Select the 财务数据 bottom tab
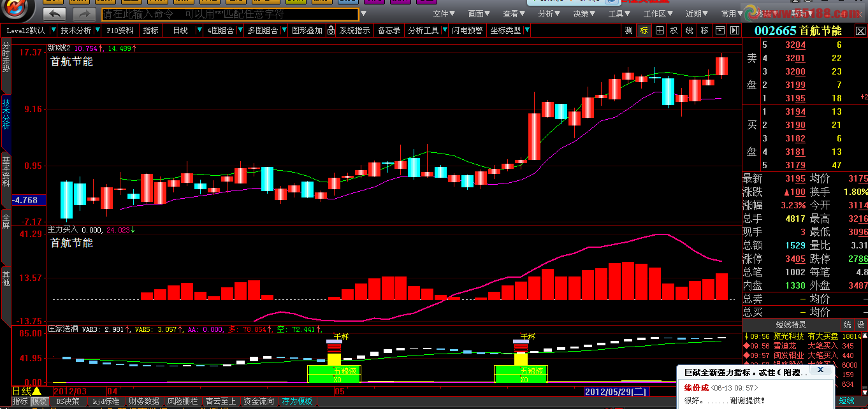868x409 pixels. [x=144, y=401]
